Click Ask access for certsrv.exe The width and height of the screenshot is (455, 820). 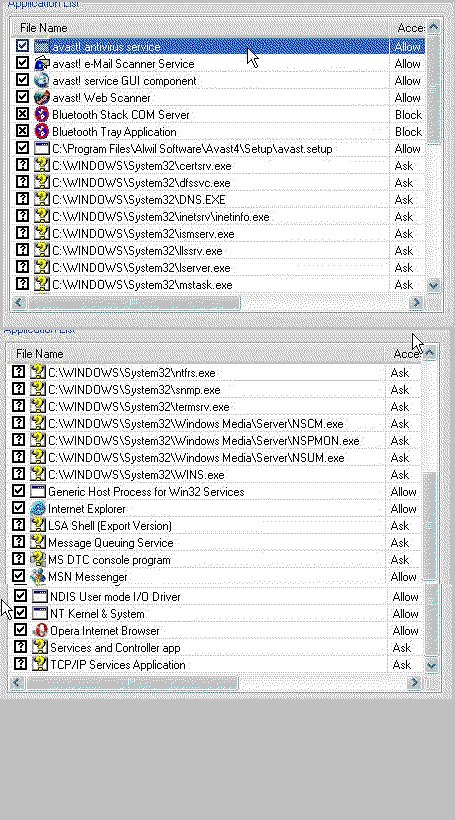tap(404, 166)
